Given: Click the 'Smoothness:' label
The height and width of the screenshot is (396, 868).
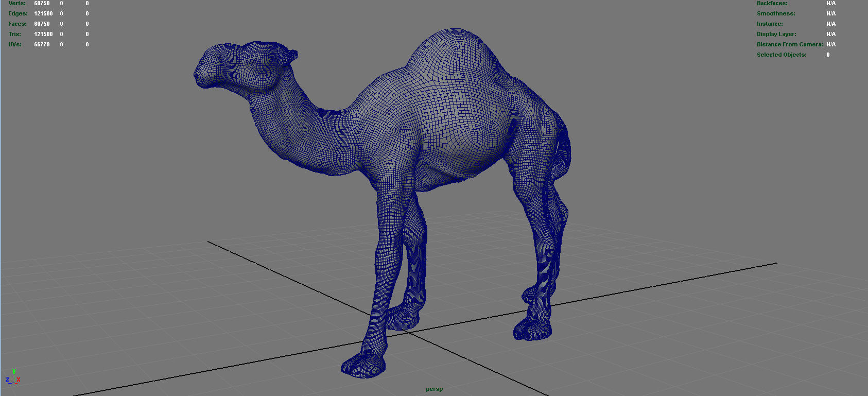Looking at the screenshot, I should pos(776,13).
